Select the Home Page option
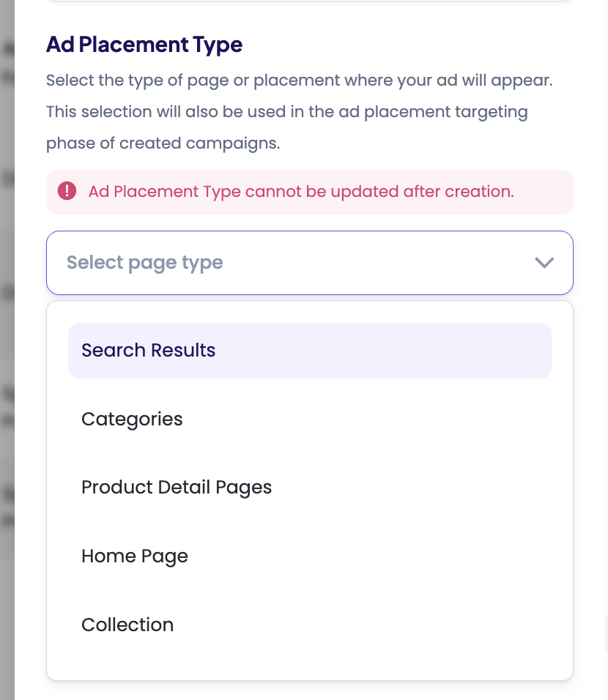This screenshot has height=700, width=608. (135, 556)
